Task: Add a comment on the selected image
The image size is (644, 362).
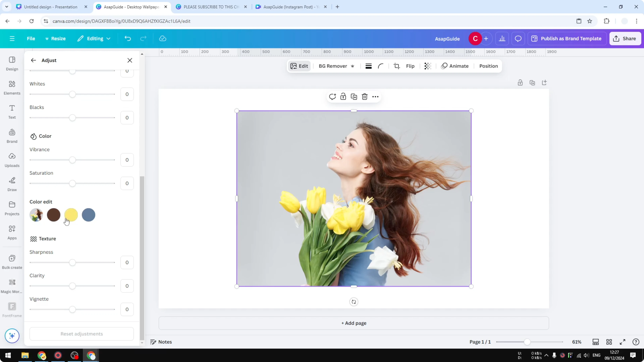Action: [332, 97]
